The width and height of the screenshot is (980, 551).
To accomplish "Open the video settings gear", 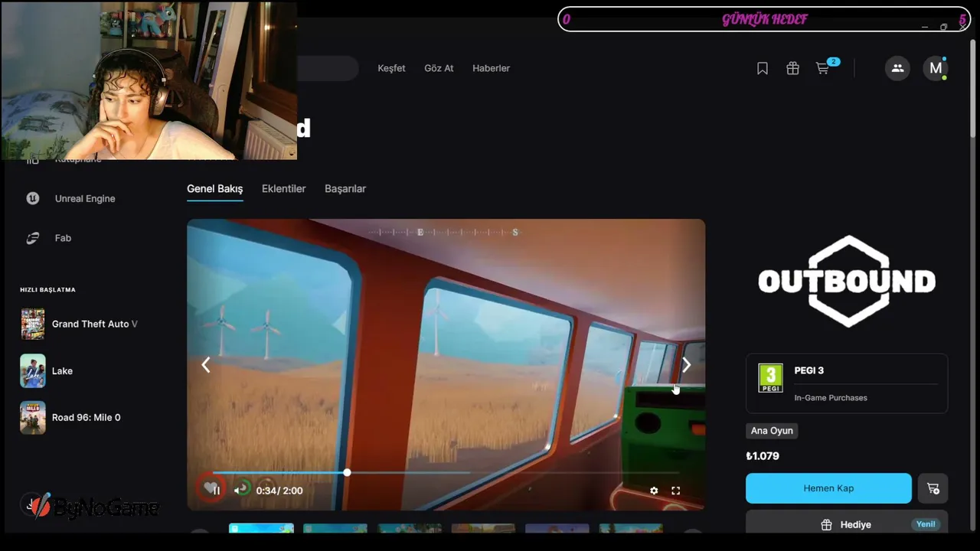I will pos(654,491).
